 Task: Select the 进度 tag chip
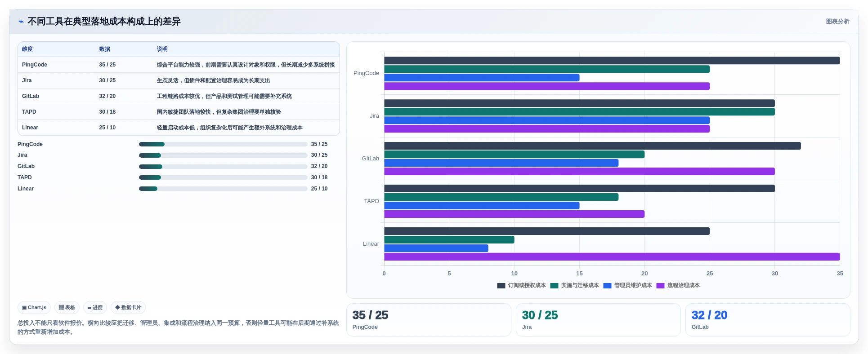[x=95, y=308]
